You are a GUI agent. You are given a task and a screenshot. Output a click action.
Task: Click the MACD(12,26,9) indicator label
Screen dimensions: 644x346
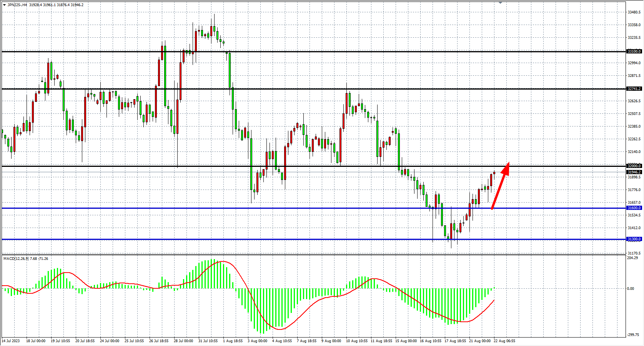click(16, 259)
